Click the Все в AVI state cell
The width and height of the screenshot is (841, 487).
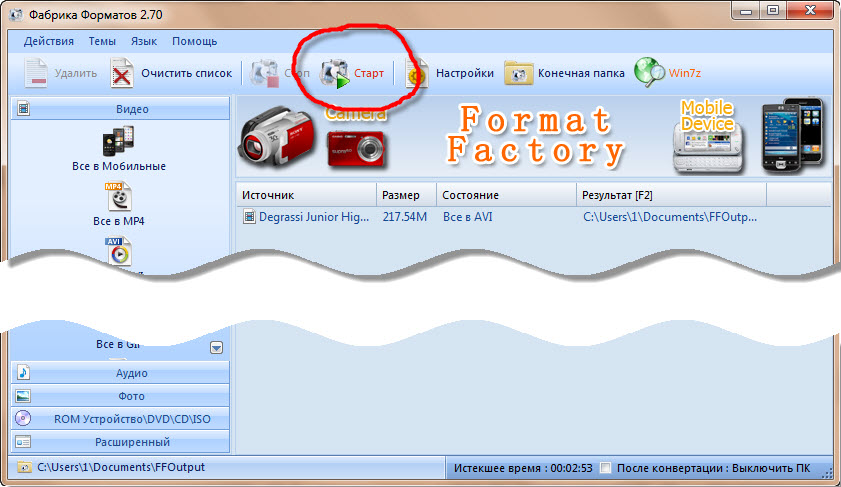468,217
